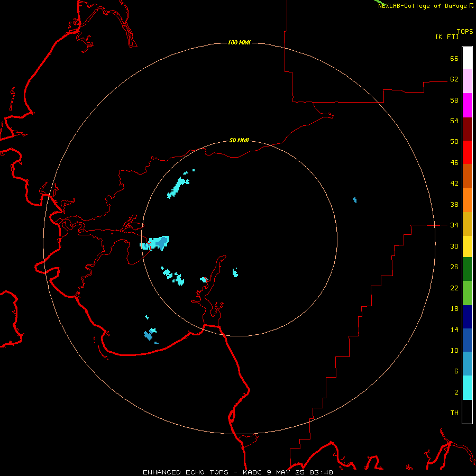Click the light pink 62 kft swatch
Viewport: 476px width, 476px height.
(x=467, y=81)
